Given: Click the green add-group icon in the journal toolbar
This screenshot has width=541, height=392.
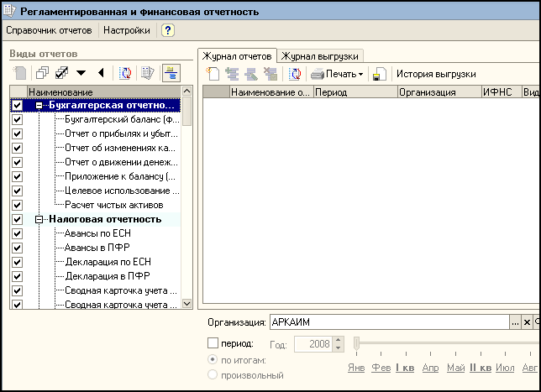Looking at the screenshot, I should pos(232,74).
